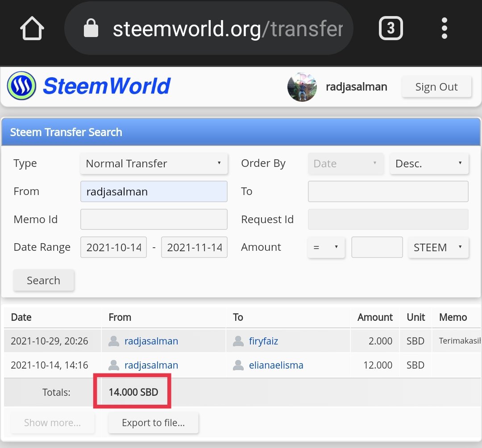Viewport: 482px width, 448px height.
Task: Sign Out of the account
Action: pyautogui.click(x=436, y=87)
